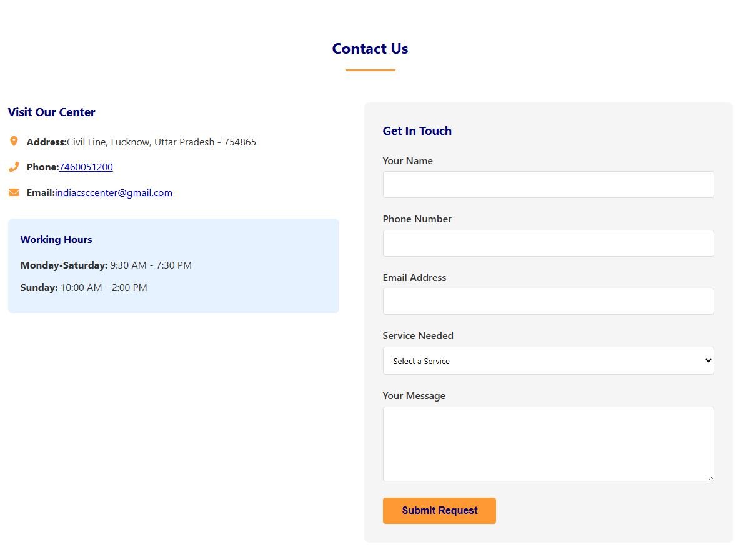Click the Get In Touch heading
This screenshot has width=756, height=552.
coord(417,131)
